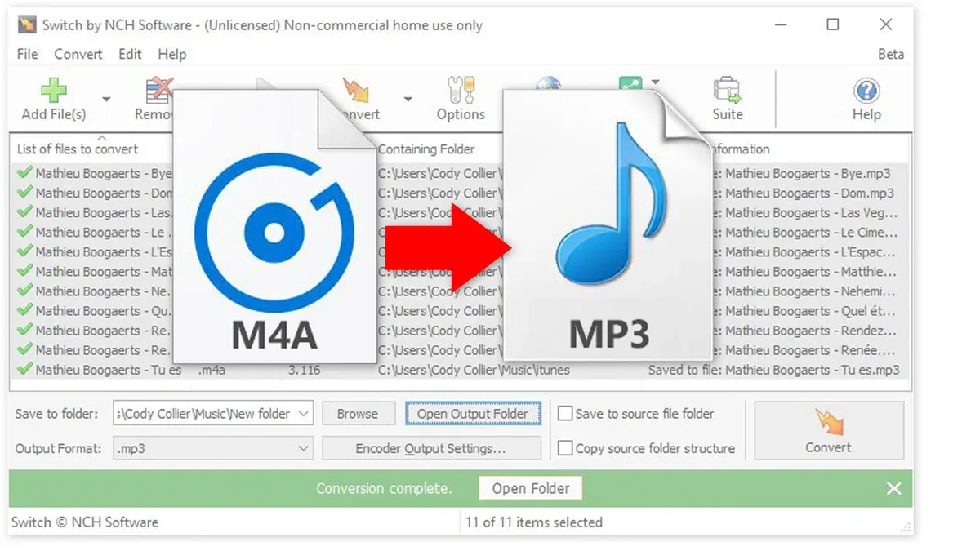The height and width of the screenshot is (551, 980).
Task: Open Encoder Output Settings...
Action: click(431, 448)
